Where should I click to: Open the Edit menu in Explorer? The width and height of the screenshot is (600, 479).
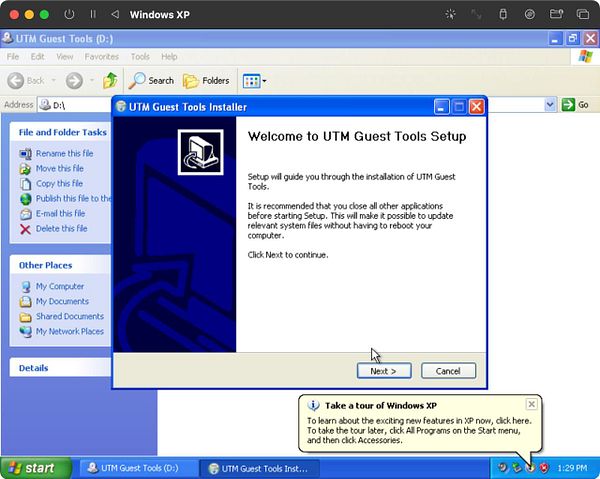click(38, 57)
